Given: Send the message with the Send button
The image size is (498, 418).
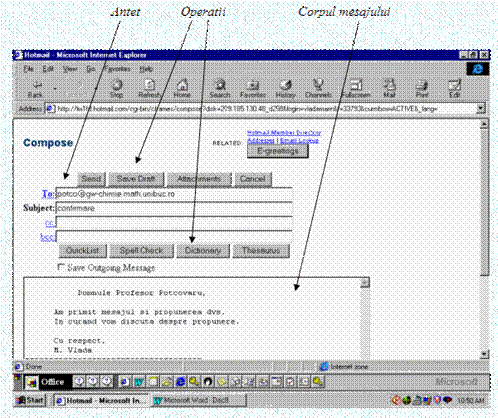Looking at the screenshot, I should [x=91, y=179].
